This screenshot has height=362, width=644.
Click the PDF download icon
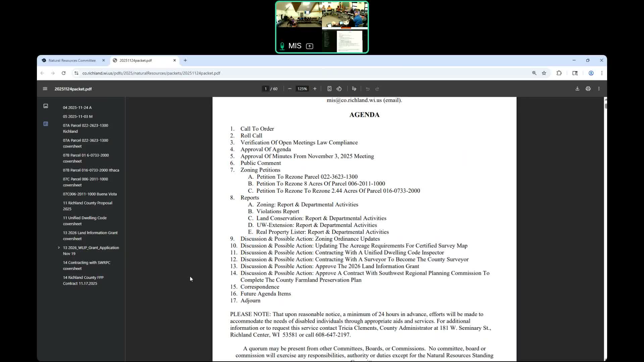(577, 89)
